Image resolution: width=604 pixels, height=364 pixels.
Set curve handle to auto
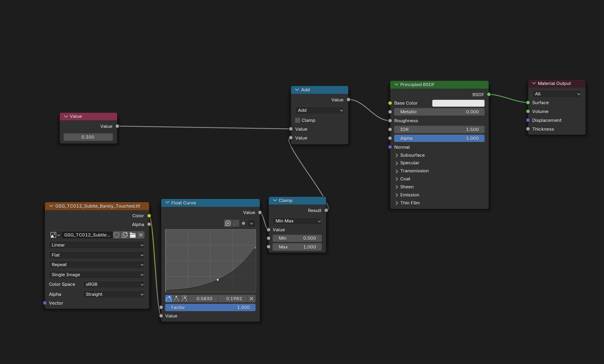point(169,299)
